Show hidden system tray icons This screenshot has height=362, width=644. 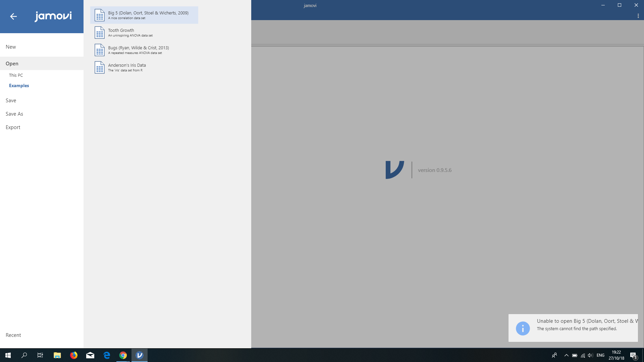(x=567, y=355)
